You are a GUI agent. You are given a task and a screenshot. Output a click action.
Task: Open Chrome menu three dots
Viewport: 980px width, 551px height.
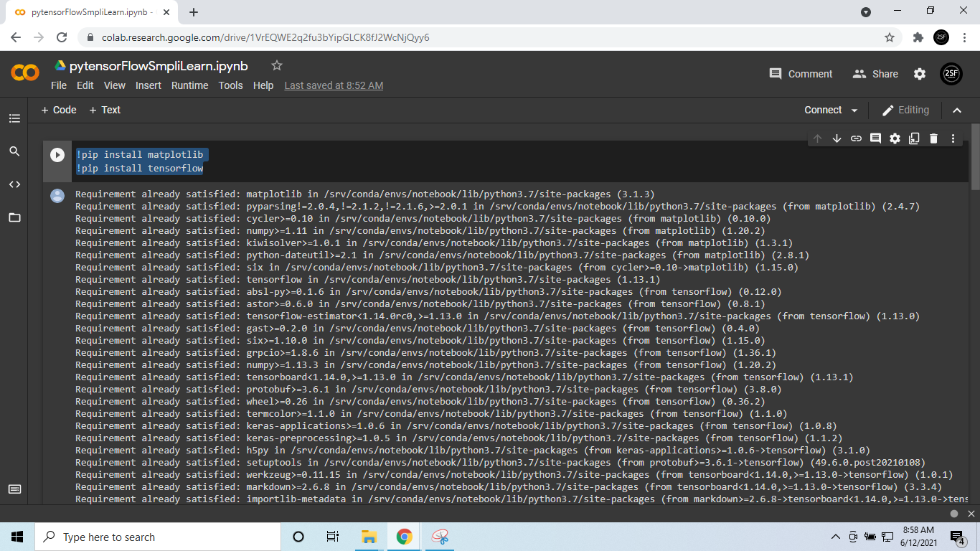(964, 37)
